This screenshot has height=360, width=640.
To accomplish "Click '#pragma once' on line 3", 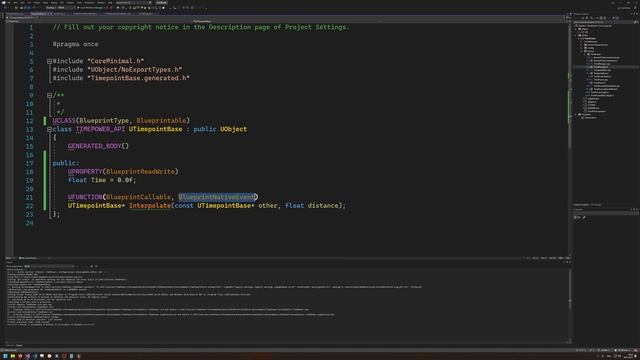I will click(76, 44).
